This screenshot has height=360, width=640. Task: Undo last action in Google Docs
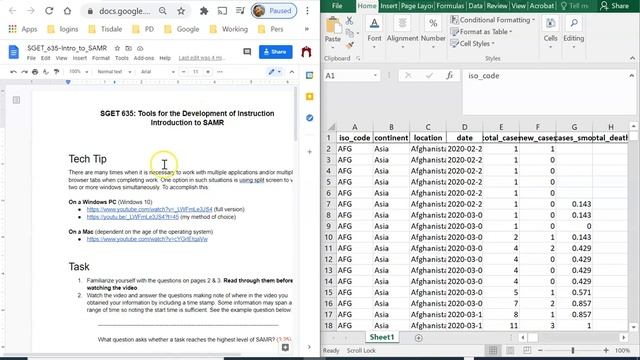pos(13,72)
